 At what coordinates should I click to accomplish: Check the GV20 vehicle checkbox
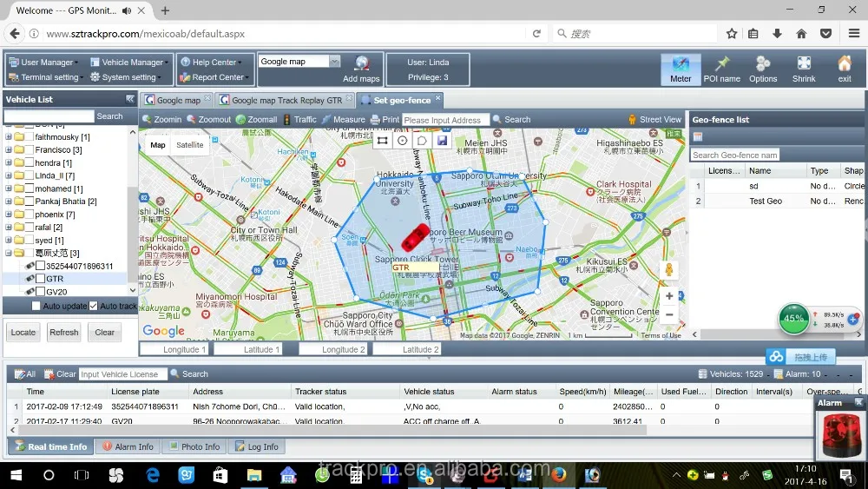41,291
